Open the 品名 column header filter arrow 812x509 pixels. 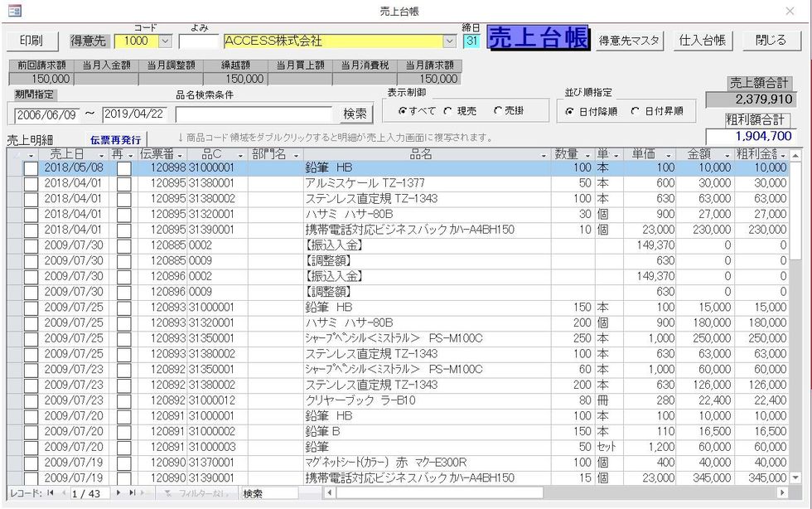544,155
